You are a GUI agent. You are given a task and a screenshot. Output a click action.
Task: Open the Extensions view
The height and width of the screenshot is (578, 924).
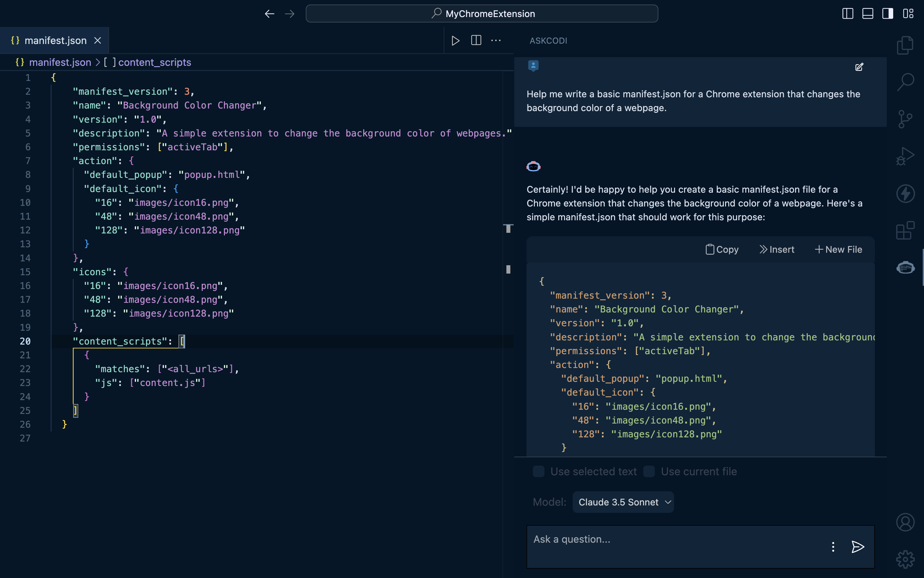[x=905, y=231]
